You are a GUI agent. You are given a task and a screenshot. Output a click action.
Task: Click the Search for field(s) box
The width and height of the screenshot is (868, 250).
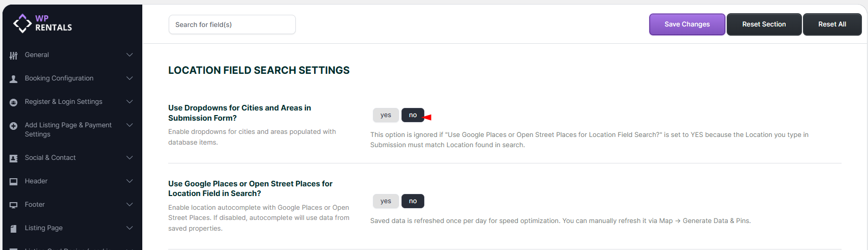point(232,24)
